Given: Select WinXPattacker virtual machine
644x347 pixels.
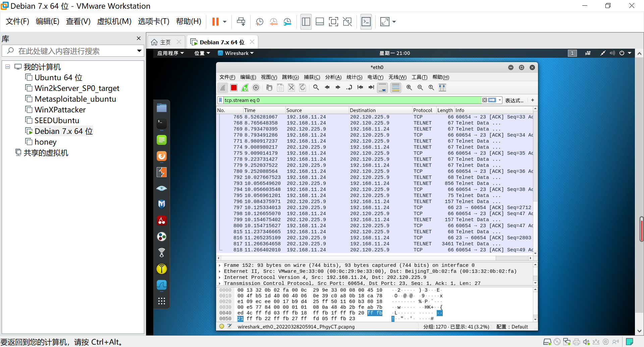Looking at the screenshot, I should pos(60,110).
